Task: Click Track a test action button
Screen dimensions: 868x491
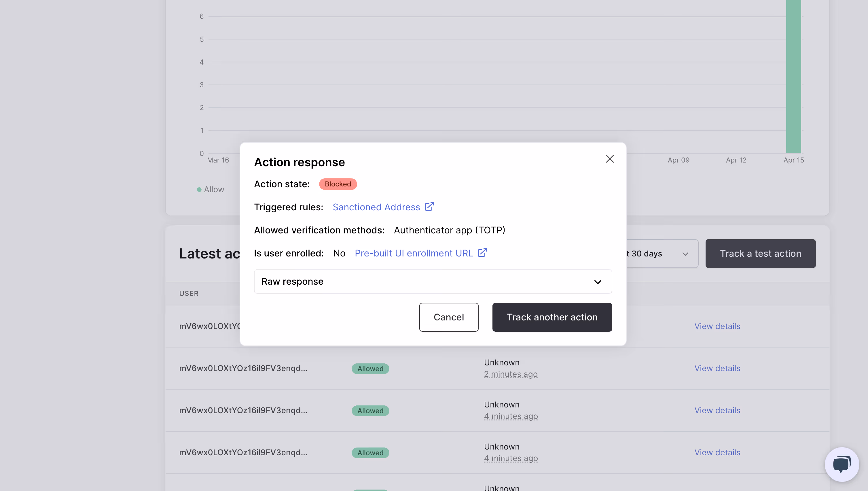Action: click(760, 254)
